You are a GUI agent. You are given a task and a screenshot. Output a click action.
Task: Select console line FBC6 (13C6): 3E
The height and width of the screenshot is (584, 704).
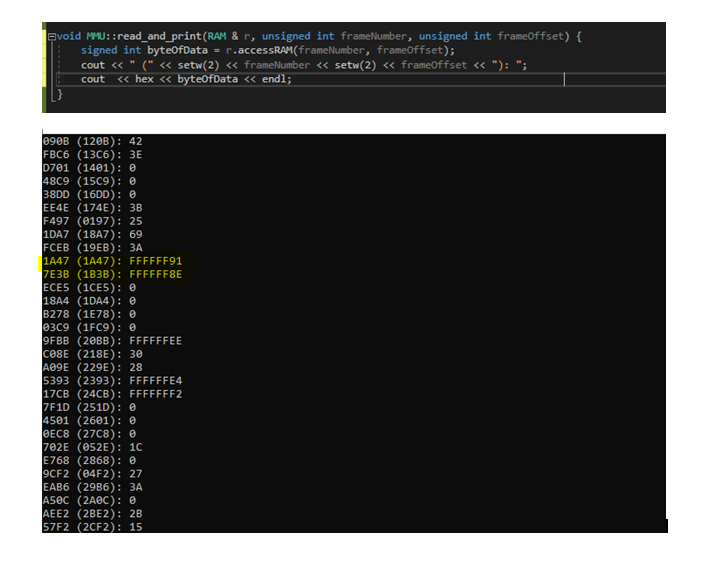coord(92,154)
